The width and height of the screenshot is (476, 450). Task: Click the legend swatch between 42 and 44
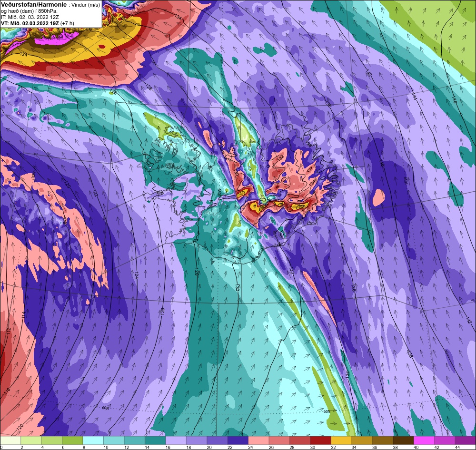click(x=444, y=440)
